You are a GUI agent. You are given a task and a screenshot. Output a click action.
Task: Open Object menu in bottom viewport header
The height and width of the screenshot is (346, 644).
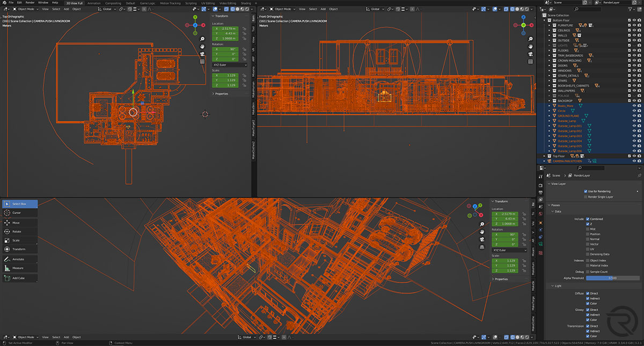point(77,337)
